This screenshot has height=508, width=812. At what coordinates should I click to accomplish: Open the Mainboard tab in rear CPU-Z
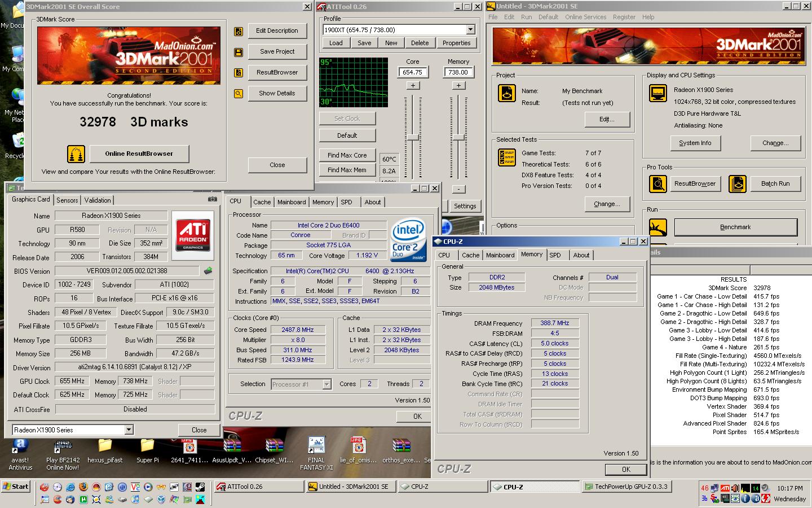click(x=292, y=202)
